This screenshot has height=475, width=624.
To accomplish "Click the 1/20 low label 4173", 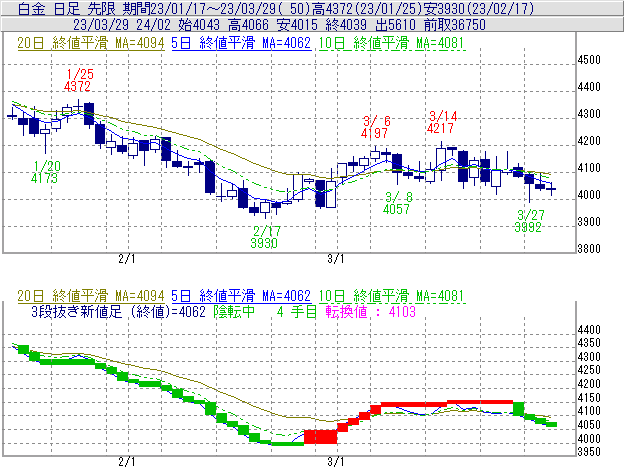I will tap(45, 178).
